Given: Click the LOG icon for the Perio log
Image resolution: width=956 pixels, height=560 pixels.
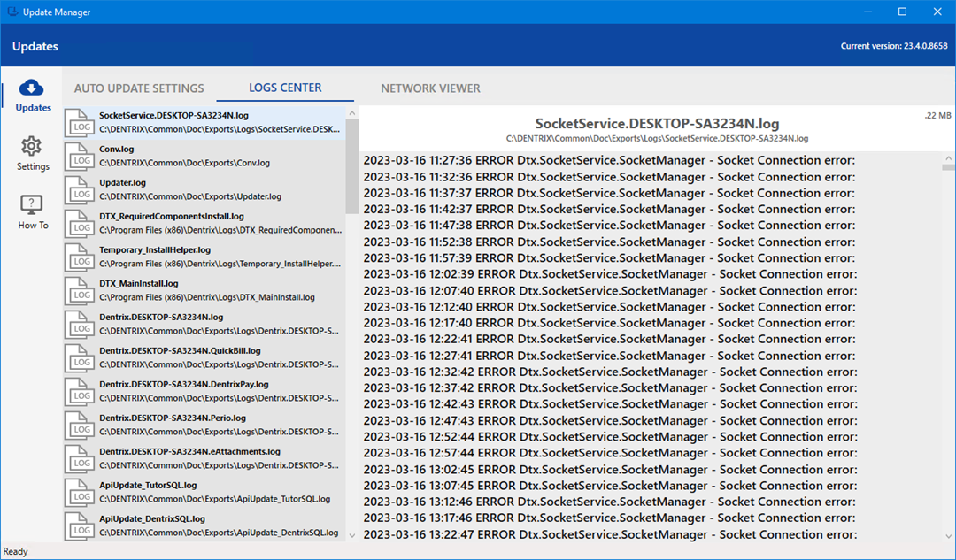Looking at the screenshot, I should tap(80, 424).
